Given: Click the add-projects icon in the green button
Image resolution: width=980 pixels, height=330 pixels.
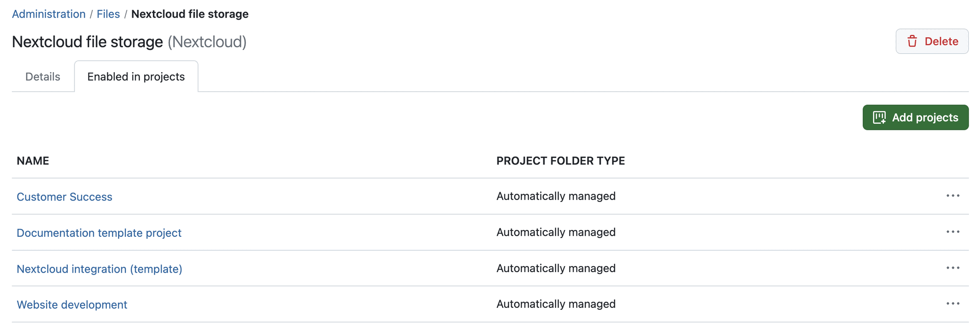Looking at the screenshot, I should (x=879, y=118).
